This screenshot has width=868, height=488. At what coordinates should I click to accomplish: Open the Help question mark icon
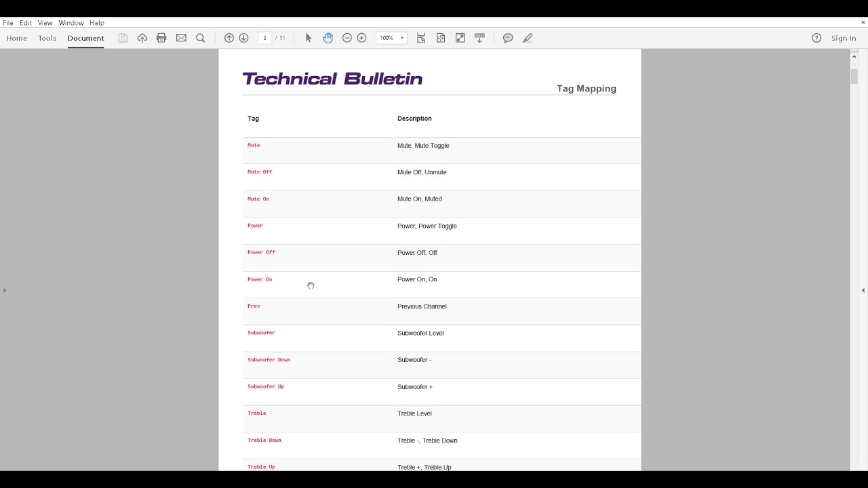816,38
